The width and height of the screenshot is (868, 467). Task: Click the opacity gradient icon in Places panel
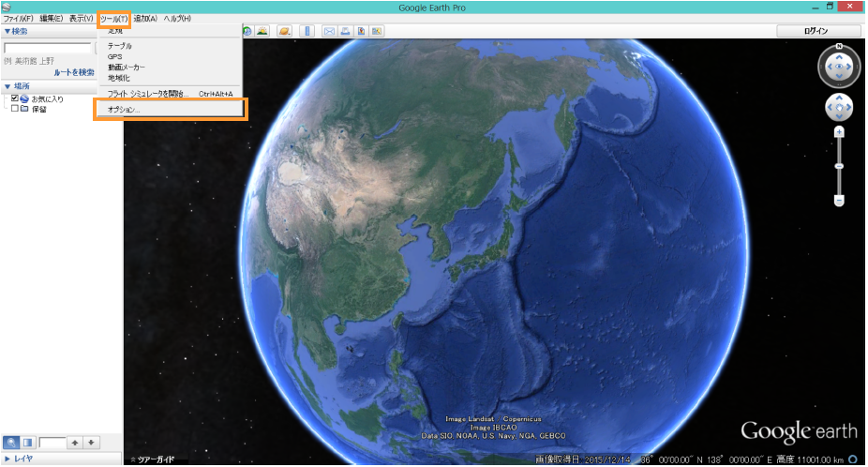pyautogui.click(x=28, y=443)
